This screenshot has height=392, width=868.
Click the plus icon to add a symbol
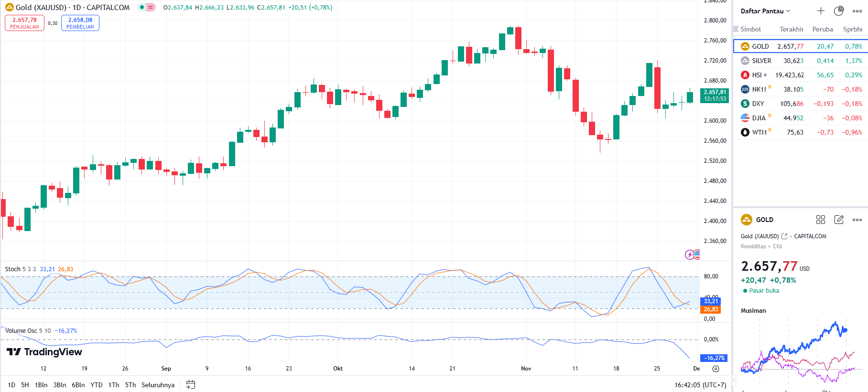(x=821, y=11)
